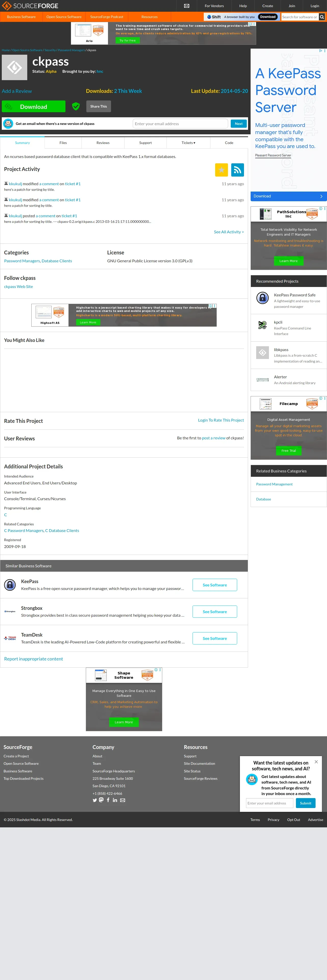Click Next to subscribe to updates
Screen dimensions: 327x980
tap(239, 124)
